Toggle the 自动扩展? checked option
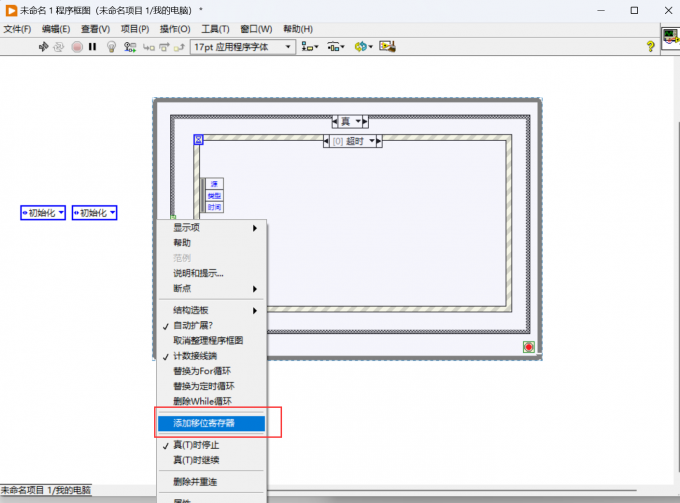The height and width of the screenshot is (503, 680). pos(212,325)
